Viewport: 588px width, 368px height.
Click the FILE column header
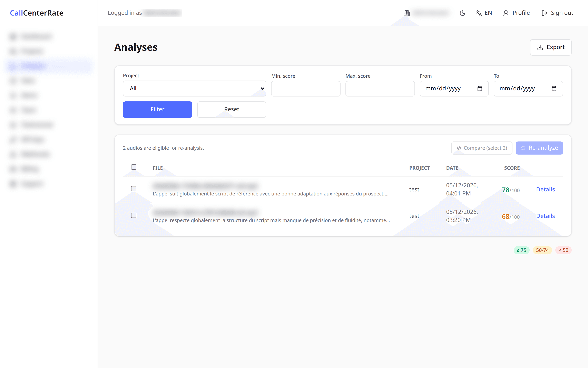pyautogui.click(x=158, y=168)
